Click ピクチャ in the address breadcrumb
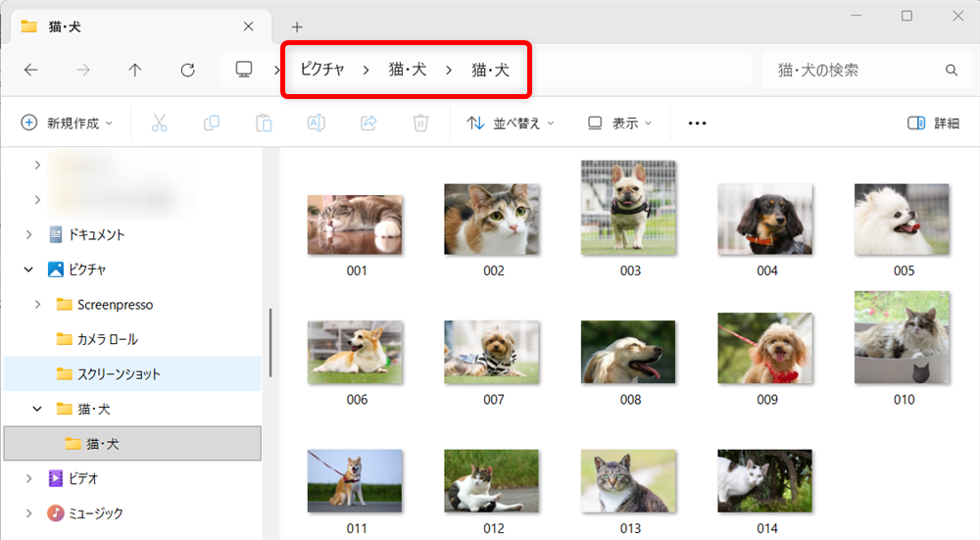 click(321, 70)
